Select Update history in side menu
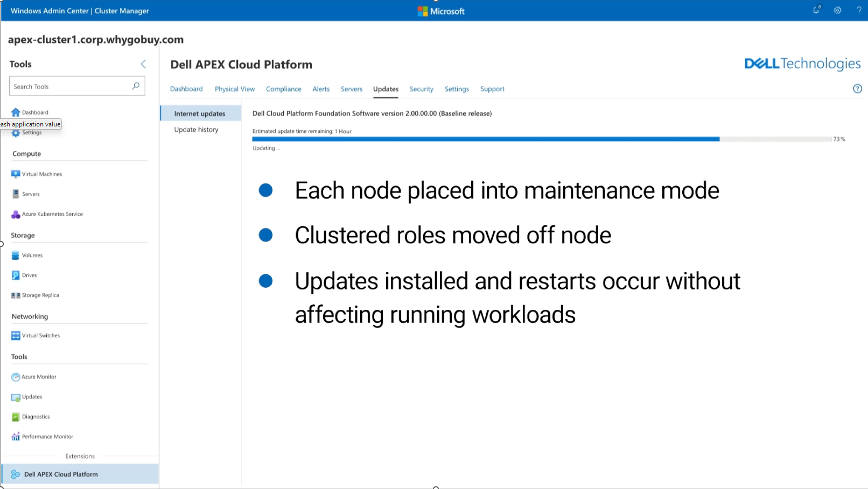 pos(196,130)
